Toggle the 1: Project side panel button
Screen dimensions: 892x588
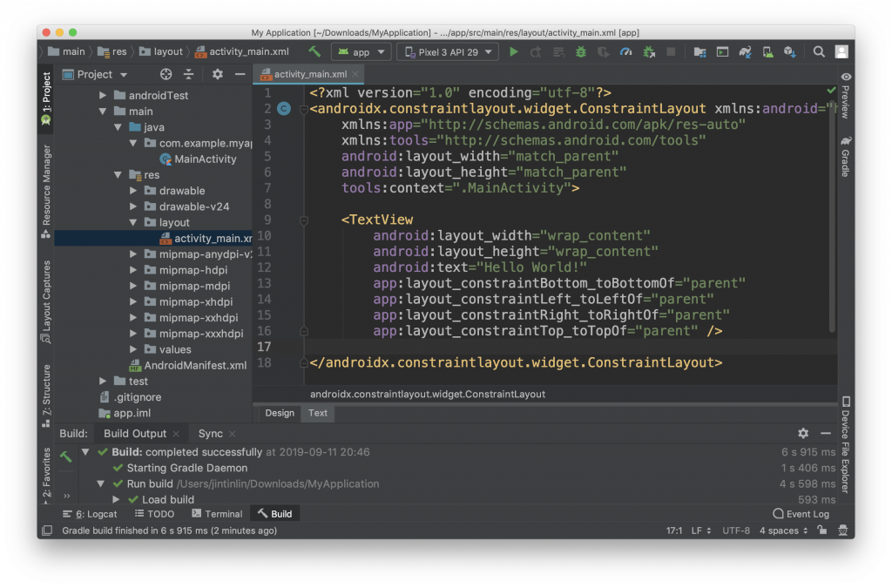pyautogui.click(x=46, y=98)
